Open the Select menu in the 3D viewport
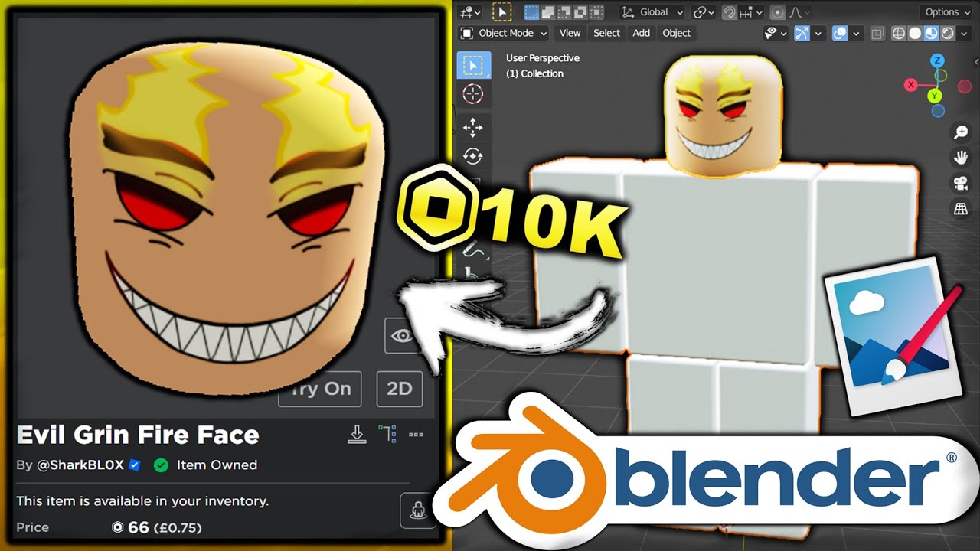This screenshot has height=551, width=980. click(606, 33)
